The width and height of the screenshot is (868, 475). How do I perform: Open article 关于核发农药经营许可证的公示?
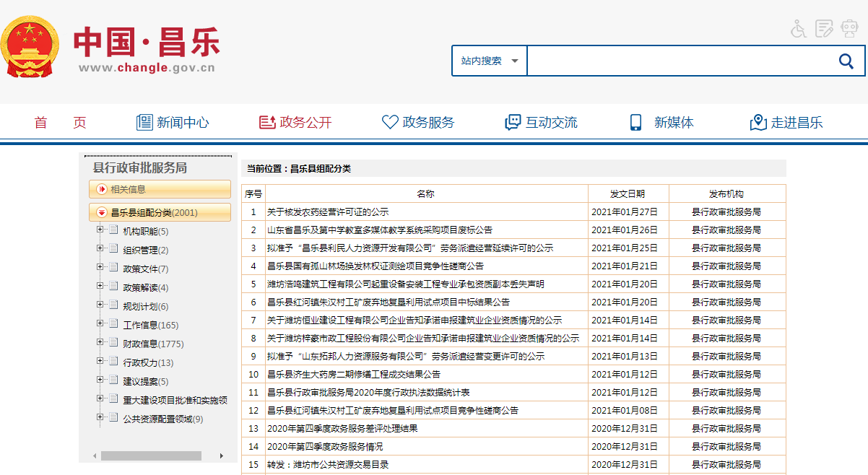tap(328, 212)
